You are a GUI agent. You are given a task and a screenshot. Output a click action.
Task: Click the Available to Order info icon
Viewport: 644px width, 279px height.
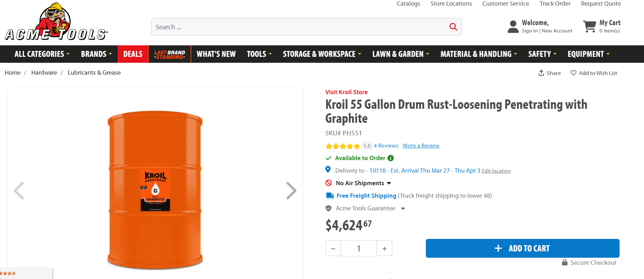point(391,158)
